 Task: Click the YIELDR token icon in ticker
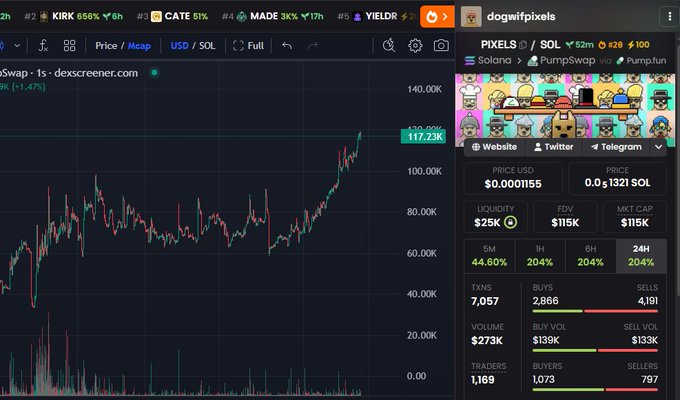[357, 17]
